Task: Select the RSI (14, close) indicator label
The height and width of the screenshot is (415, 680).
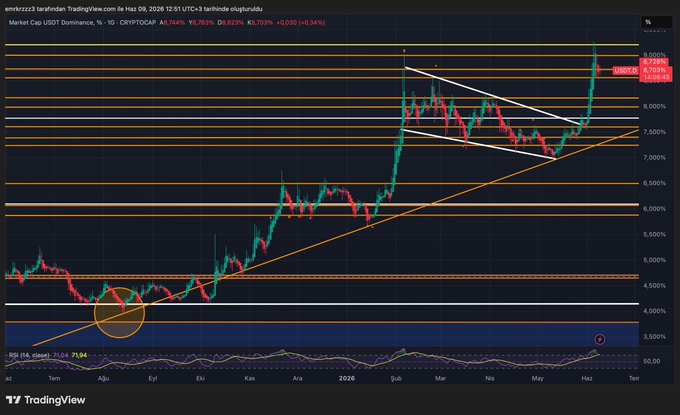Action: pyautogui.click(x=29, y=355)
